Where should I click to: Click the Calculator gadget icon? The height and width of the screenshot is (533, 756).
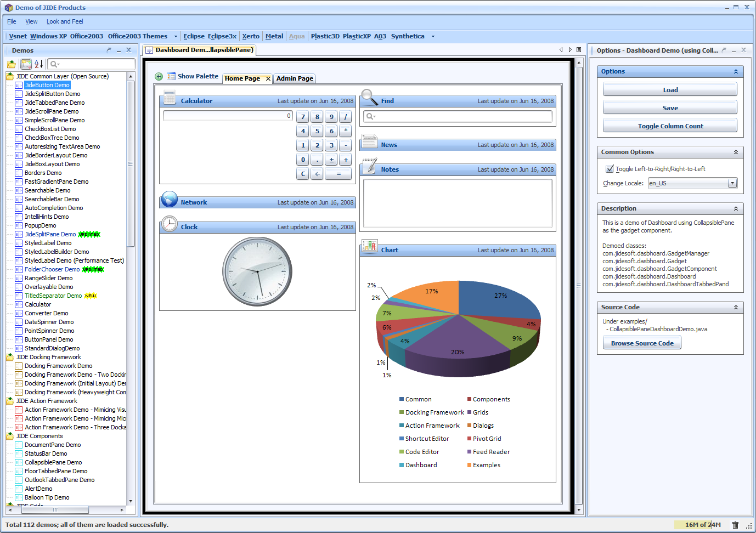coord(170,97)
